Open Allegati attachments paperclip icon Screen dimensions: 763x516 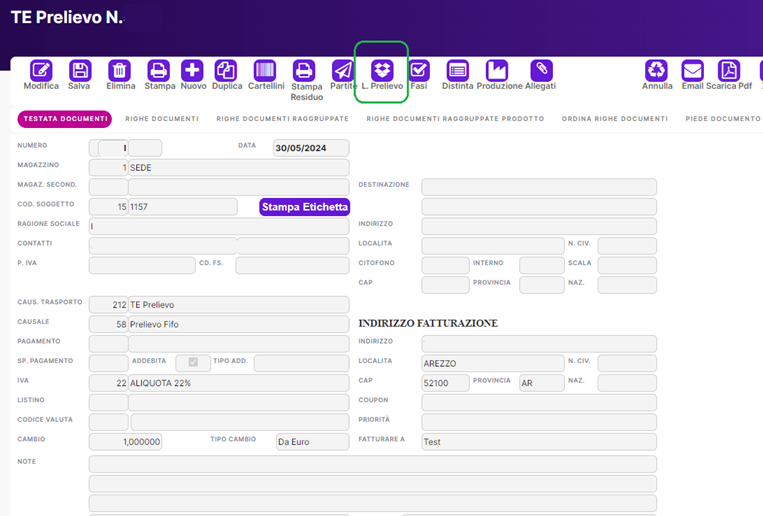pyautogui.click(x=541, y=71)
